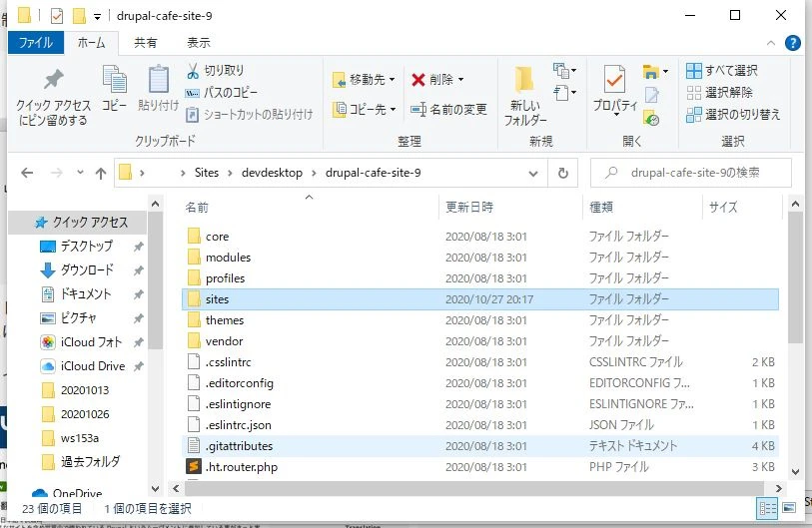Click the search box for drupal-cafe-site-9

pos(691,173)
